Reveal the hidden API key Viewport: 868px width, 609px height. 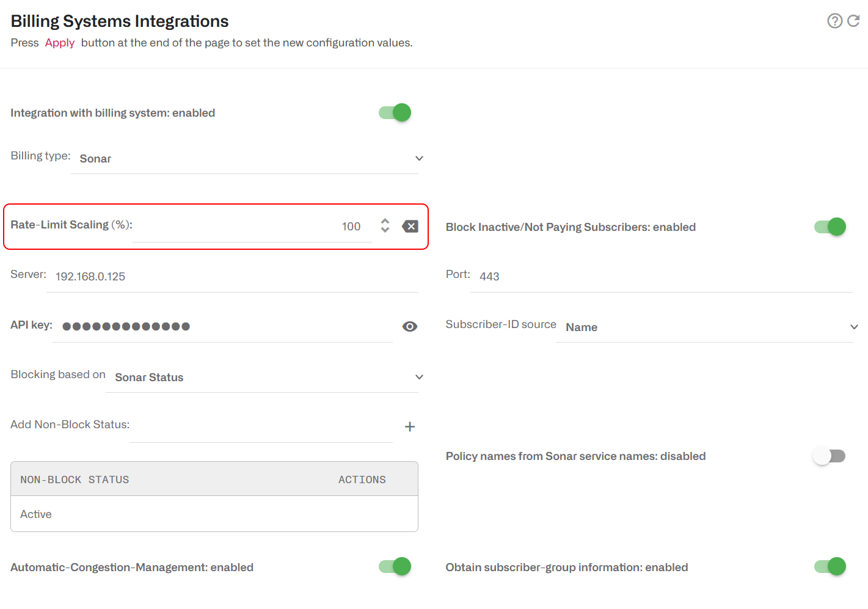coord(410,326)
